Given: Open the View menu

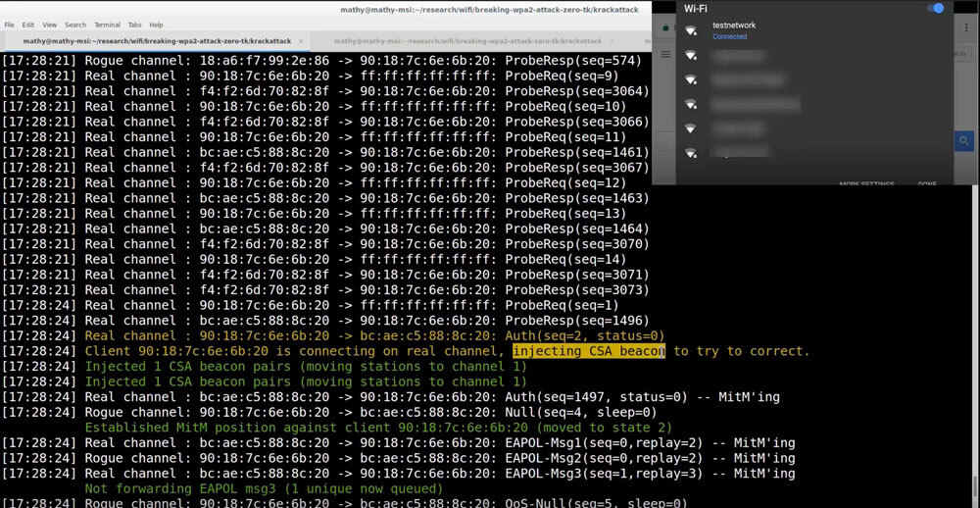Looking at the screenshot, I should (x=49, y=25).
